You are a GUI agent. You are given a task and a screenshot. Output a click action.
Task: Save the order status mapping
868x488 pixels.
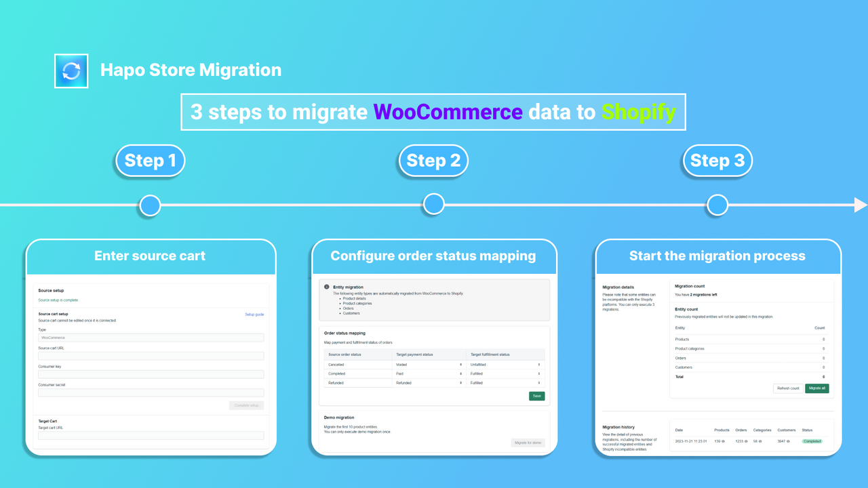pos(536,396)
